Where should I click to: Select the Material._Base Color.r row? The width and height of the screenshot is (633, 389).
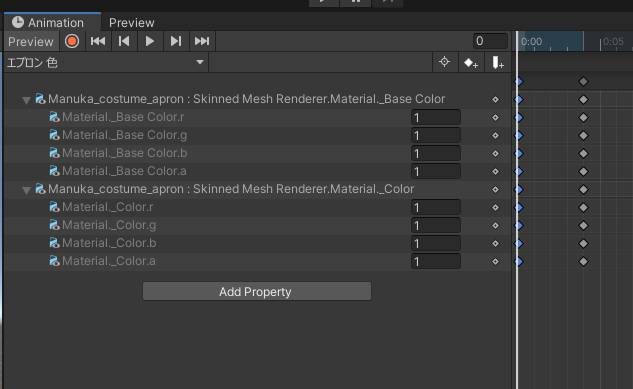(256, 117)
